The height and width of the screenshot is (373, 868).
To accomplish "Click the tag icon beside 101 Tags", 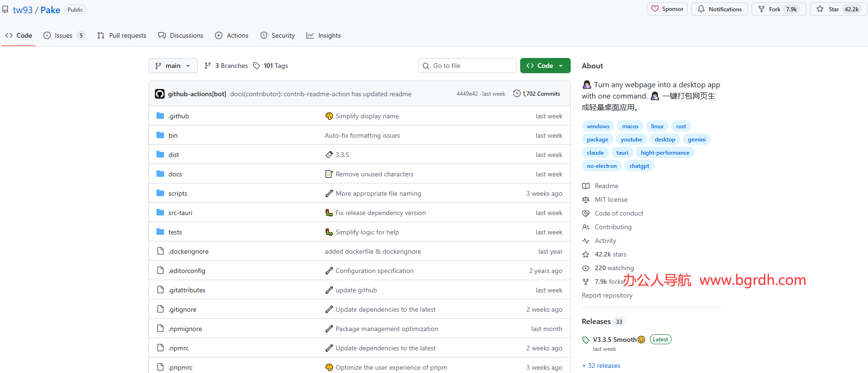I will click(x=257, y=66).
